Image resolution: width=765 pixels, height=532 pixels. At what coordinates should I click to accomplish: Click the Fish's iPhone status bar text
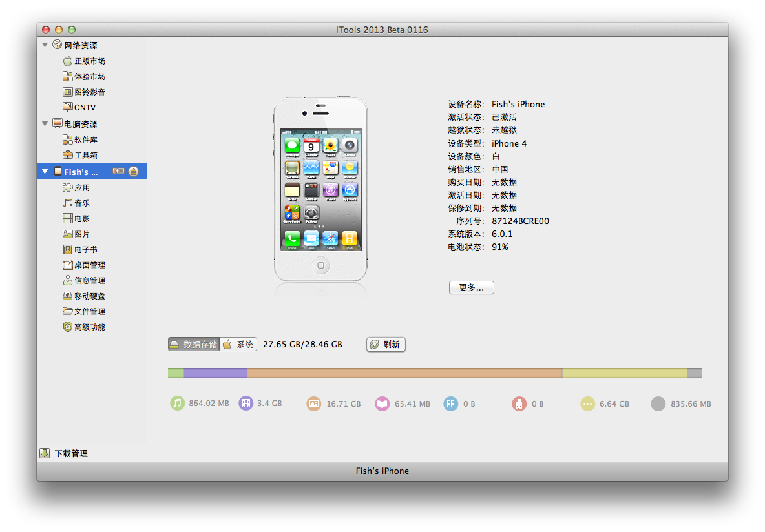(382, 471)
